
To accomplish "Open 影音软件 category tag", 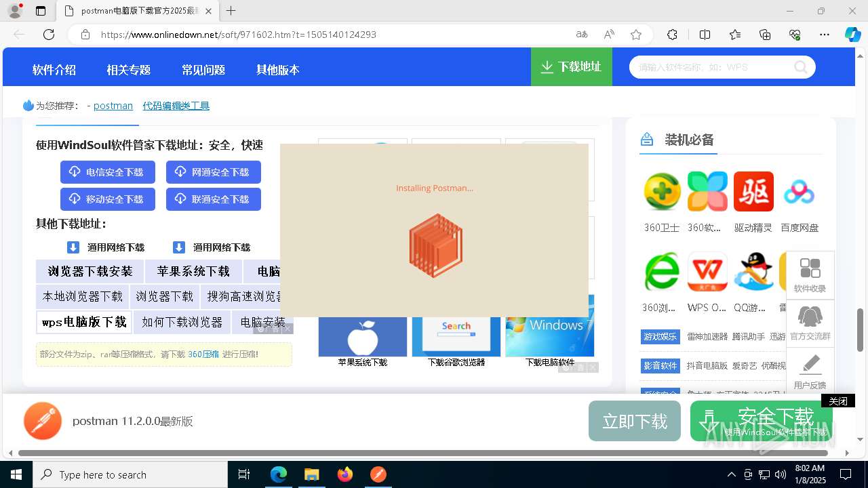I will coord(660,365).
